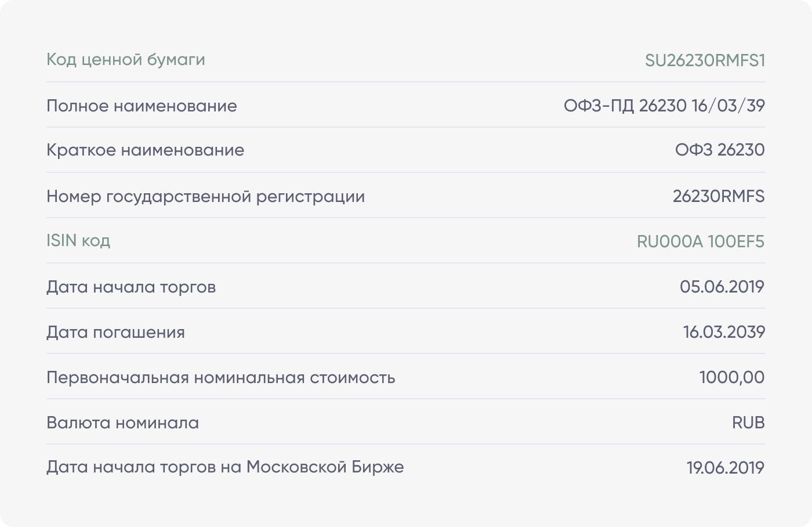Click the 'Дата начала торгов' label
The width and height of the screenshot is (812, 527).
coord(131,287)
